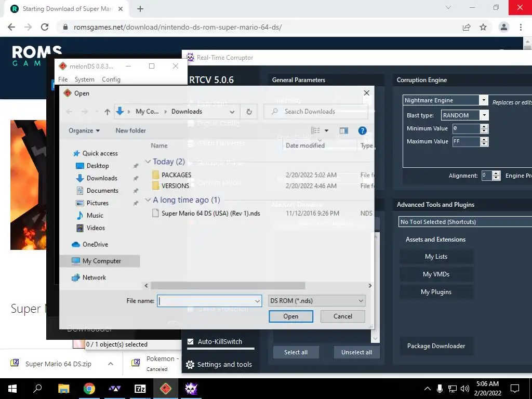Open the No Tool Selected (Shortcuts) dropdown

[465, 222]
